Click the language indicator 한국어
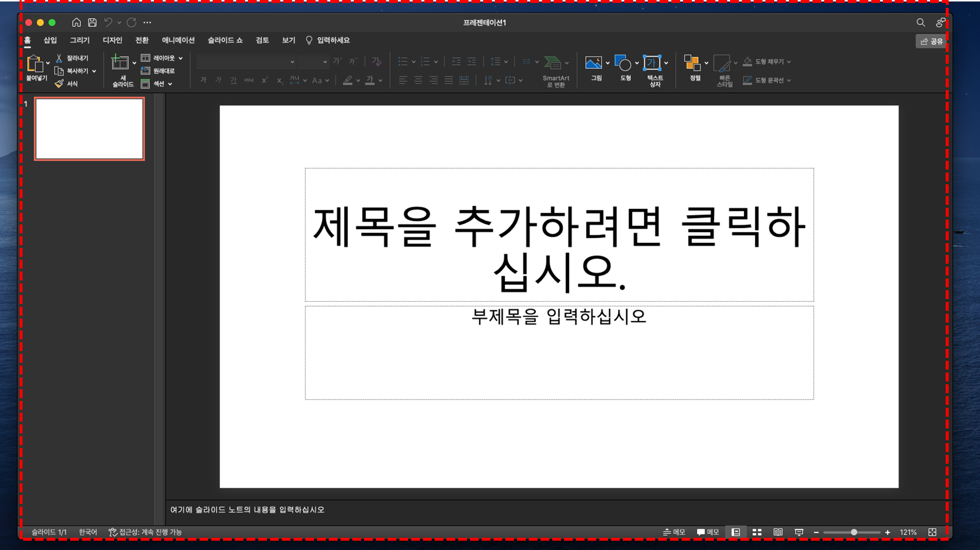 [x=88, y=532]
